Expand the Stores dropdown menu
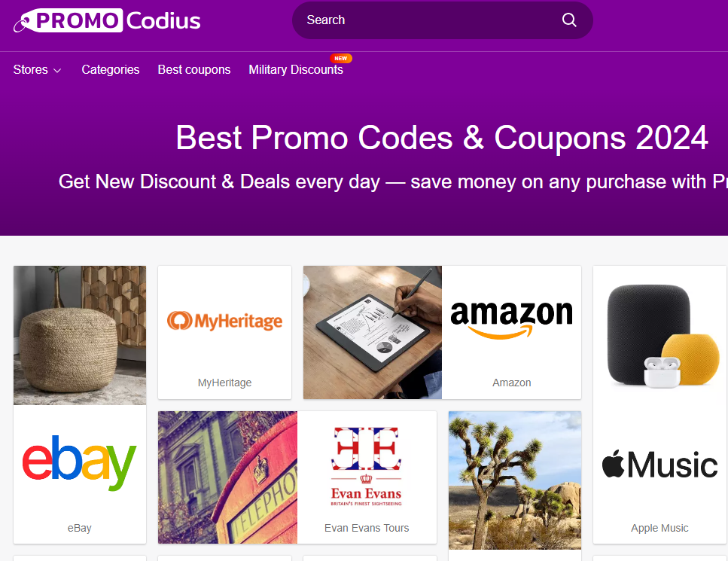Image resolution: width=728 pixels, height=561 pixels. tap(37, 70)
